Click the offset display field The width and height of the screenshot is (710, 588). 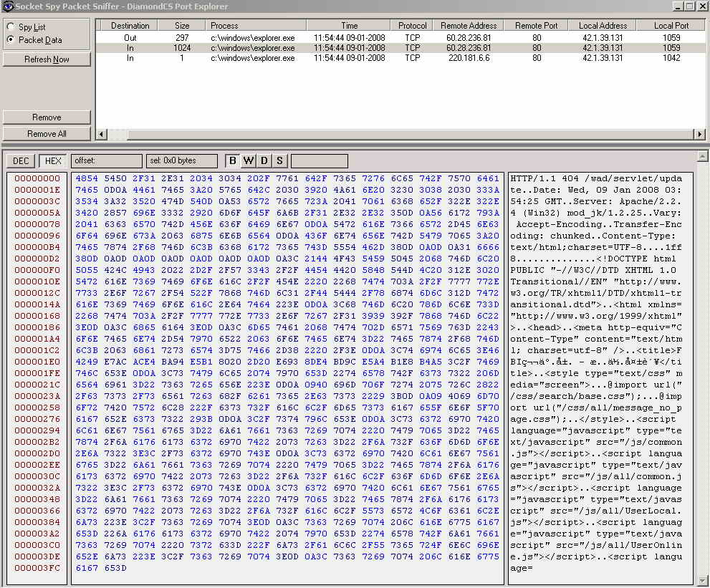[x=106, y=161]
